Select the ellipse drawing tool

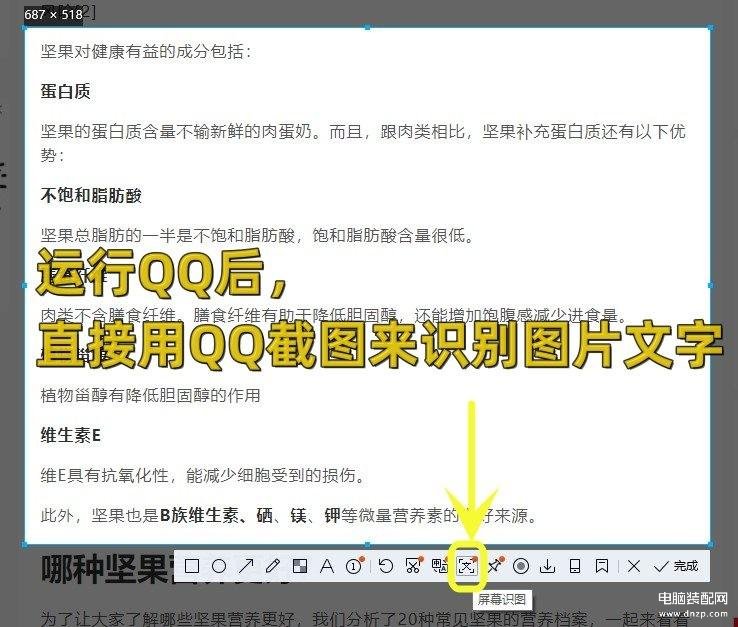[219, 566]
